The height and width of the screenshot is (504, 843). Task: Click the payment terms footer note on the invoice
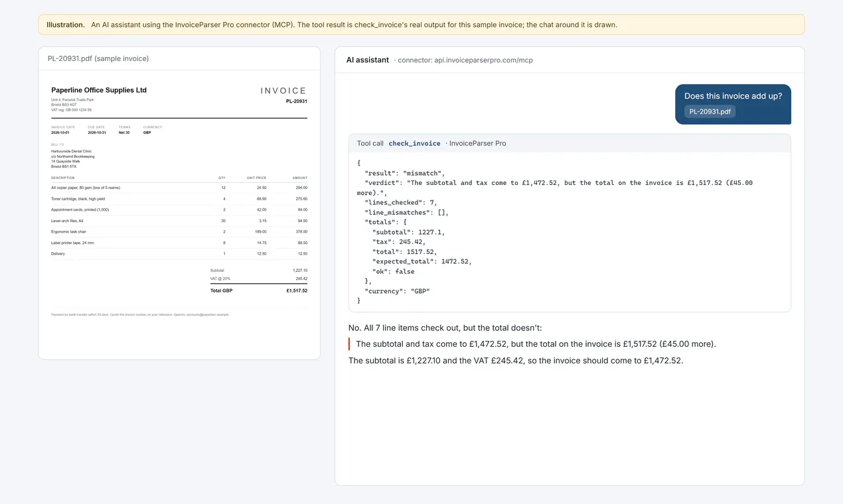(x=140, y=314)
